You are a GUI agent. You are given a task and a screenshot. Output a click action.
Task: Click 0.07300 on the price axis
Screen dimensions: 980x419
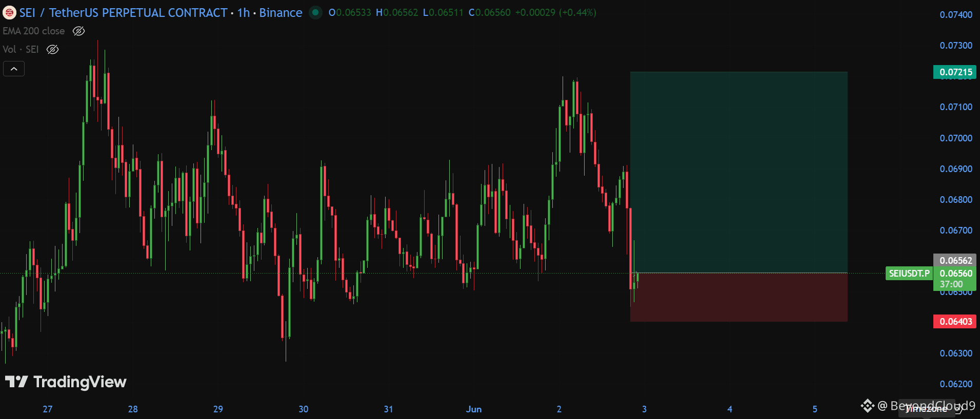(x=956, y=46)
